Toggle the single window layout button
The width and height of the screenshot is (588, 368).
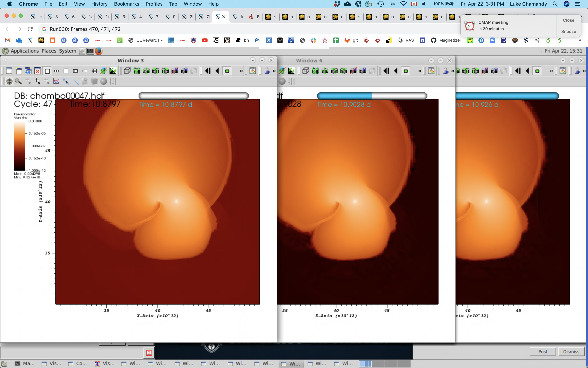[47, 71]
